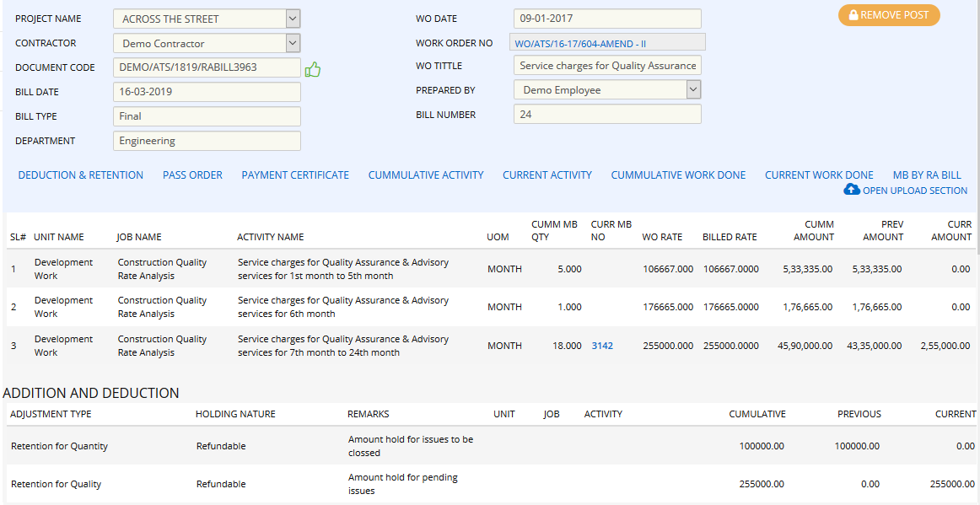Switch to Current Work Done view
Viewport: 980px width, 505px height.
(819, 175)
